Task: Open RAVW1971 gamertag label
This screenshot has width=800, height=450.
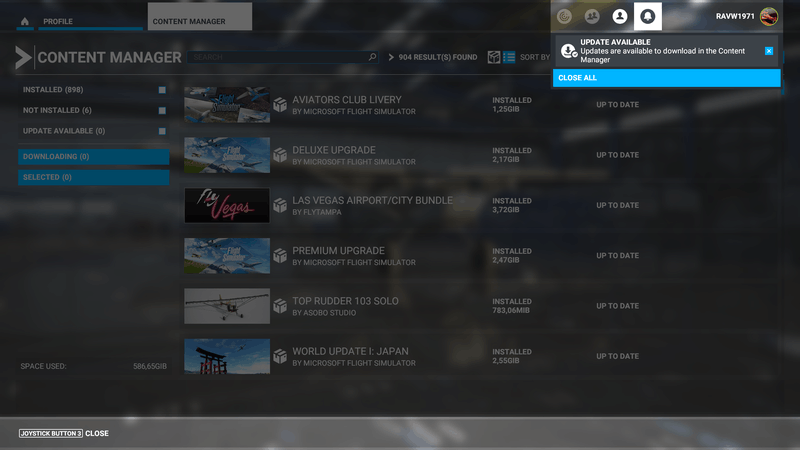Action: tap(735, 16)
